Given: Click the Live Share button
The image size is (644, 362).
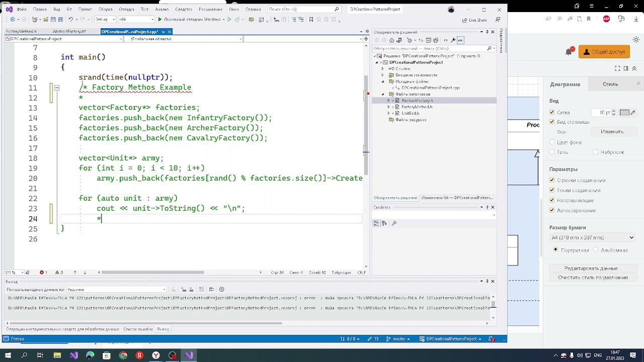Looking at the screenshot, I should coord(474,20).
